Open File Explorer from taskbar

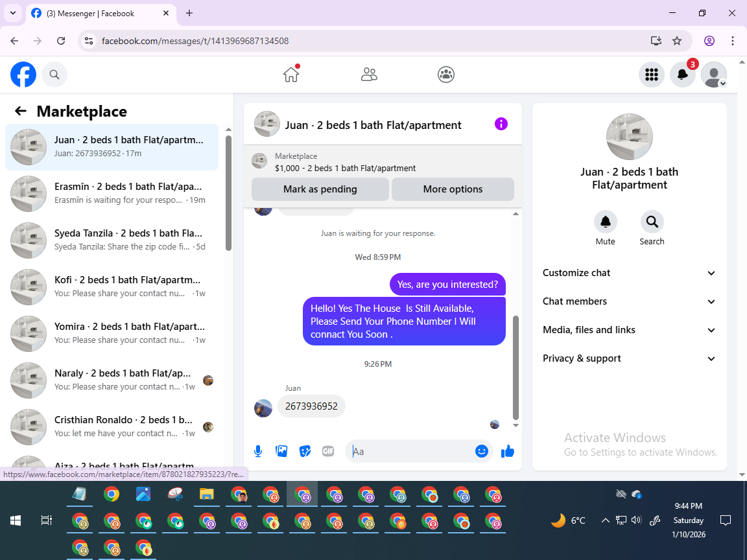point(206,495)
